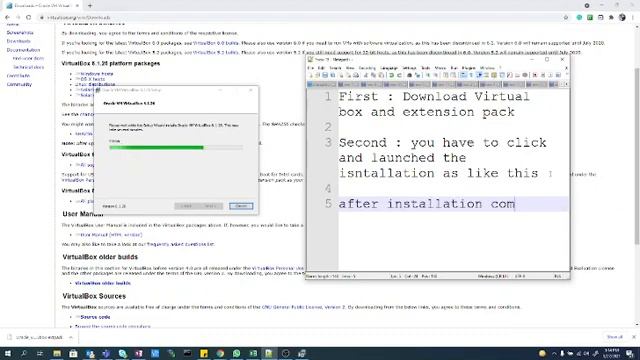This screenshot has height=360, width=640.
Task: Open Notepad++ Encoding menu
Action: pos(367,68)
